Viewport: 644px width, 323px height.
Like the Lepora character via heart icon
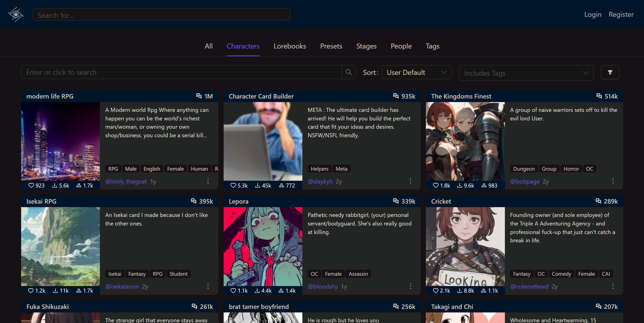point(233,291)
